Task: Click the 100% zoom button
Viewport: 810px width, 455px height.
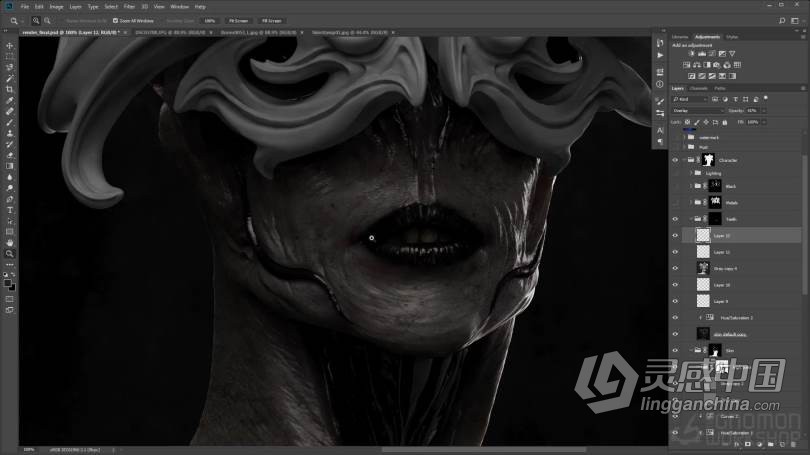Action: tap(209, 21)
